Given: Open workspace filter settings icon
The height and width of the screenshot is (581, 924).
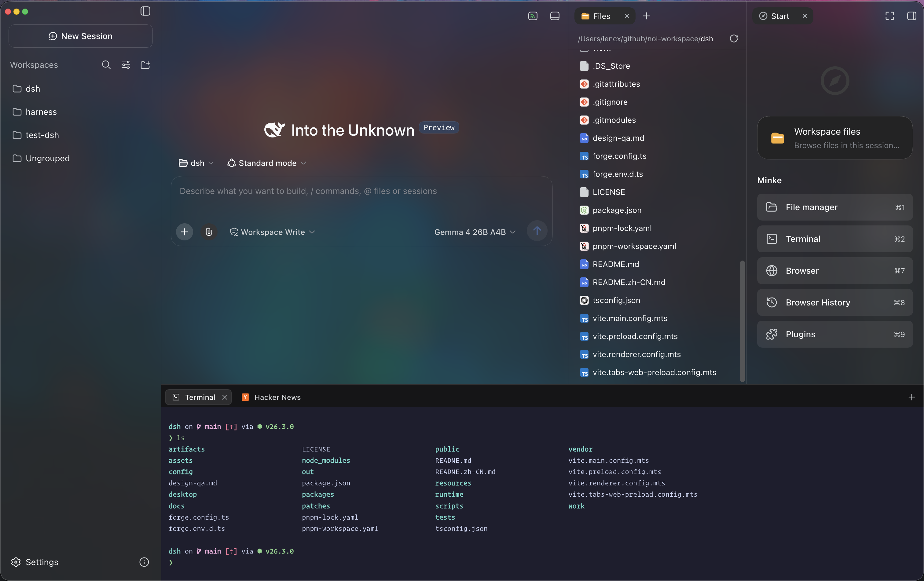Looking at the screenshot, I should 126,65.
